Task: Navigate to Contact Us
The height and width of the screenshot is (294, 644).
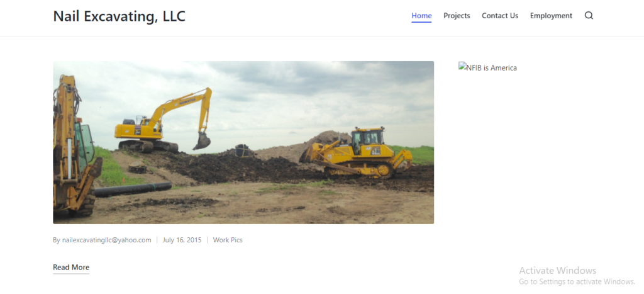Action: pyautogui.click(x=500, y=16)
